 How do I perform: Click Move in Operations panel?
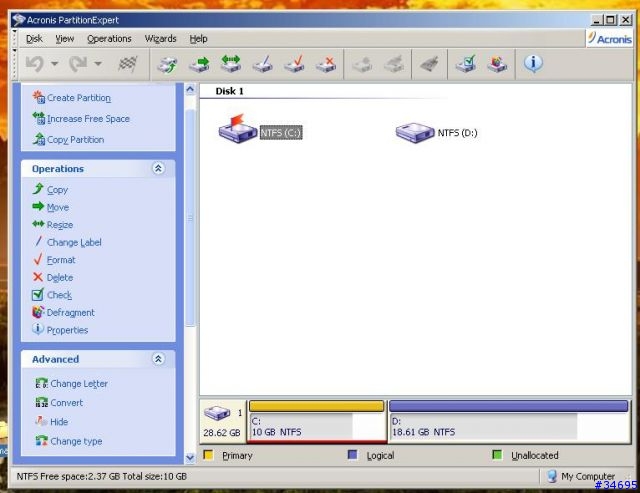pyautogui.click(x=58, y=207)
